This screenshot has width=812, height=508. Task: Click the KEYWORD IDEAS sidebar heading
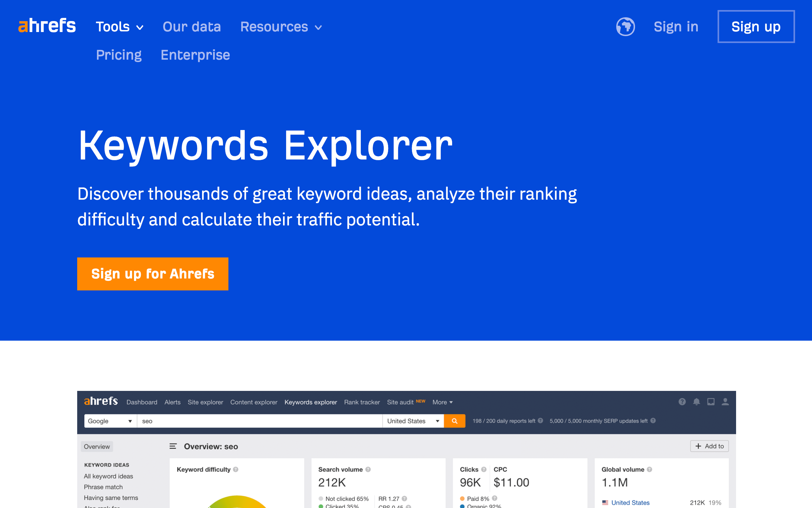(107, 465)
